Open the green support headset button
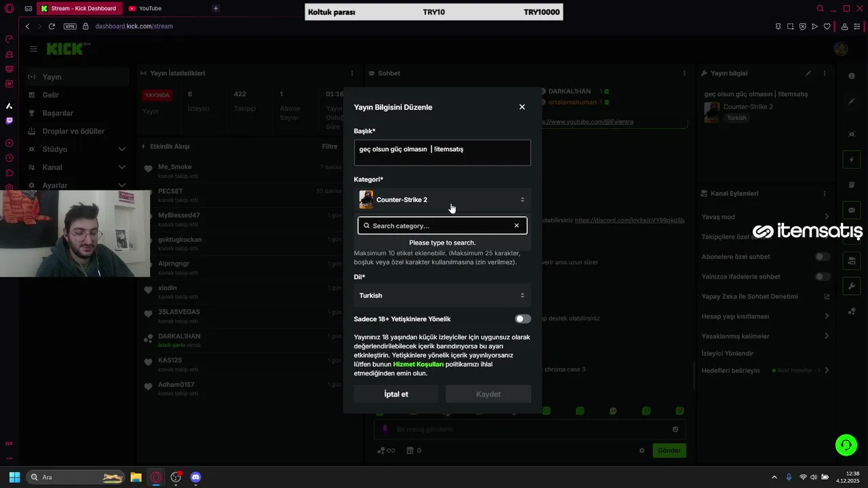 [846, 445]
